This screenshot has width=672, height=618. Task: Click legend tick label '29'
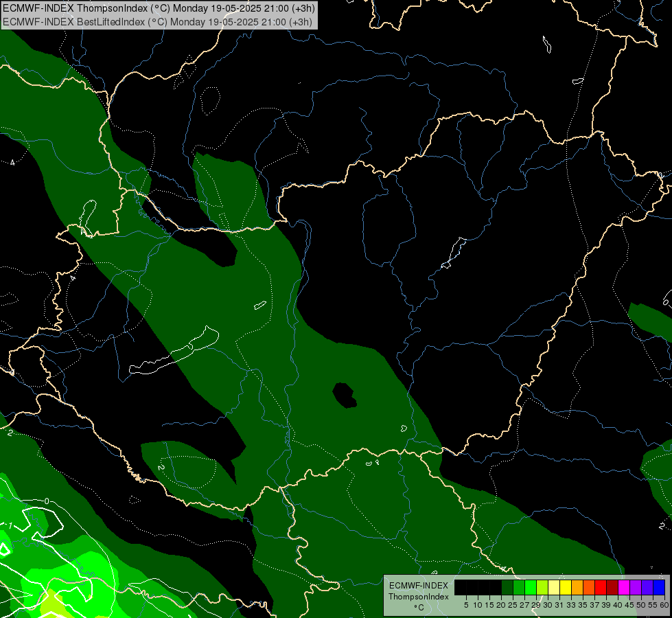point(536,605)
